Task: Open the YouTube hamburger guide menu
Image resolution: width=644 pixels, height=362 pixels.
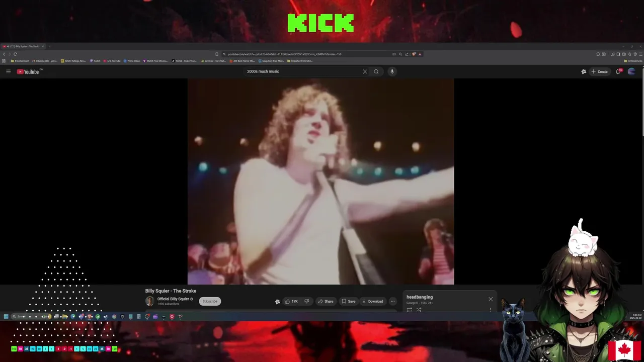Action: tap(8, 71)
